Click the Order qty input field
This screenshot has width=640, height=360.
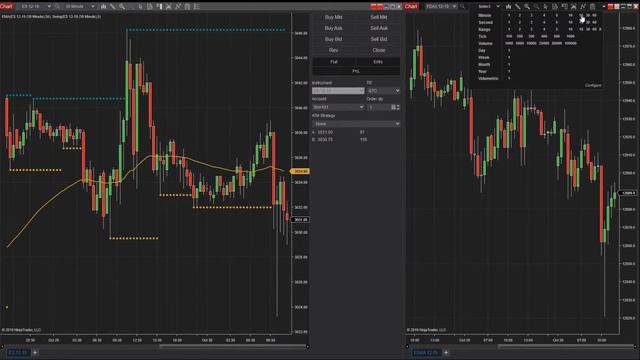(x=379, y=107)
